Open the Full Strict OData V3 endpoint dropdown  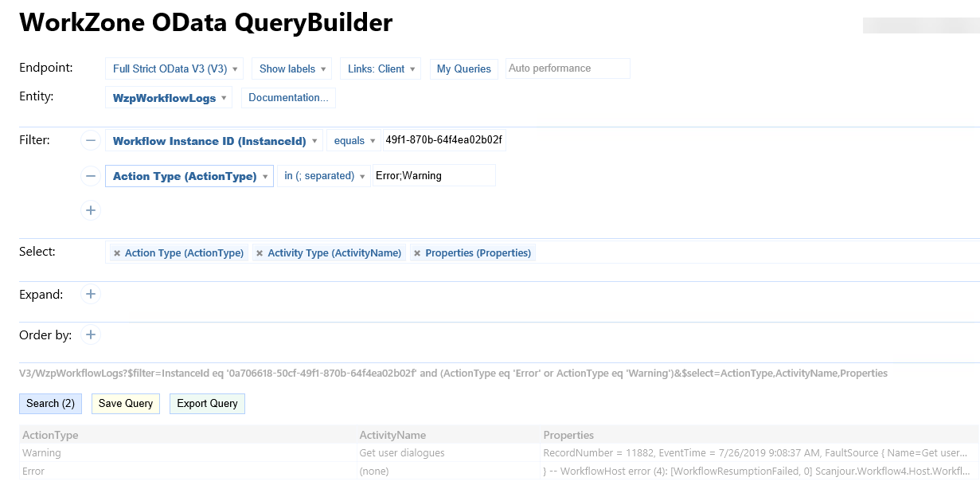(174, 69)
